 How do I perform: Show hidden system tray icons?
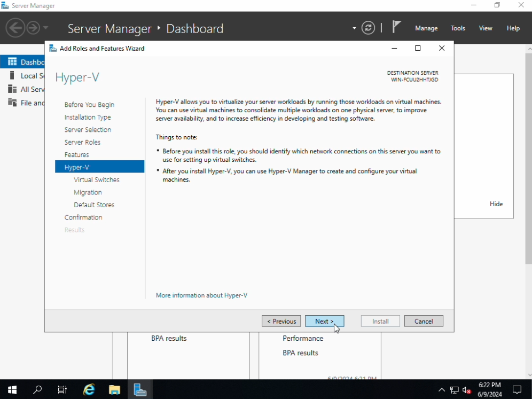442,390
